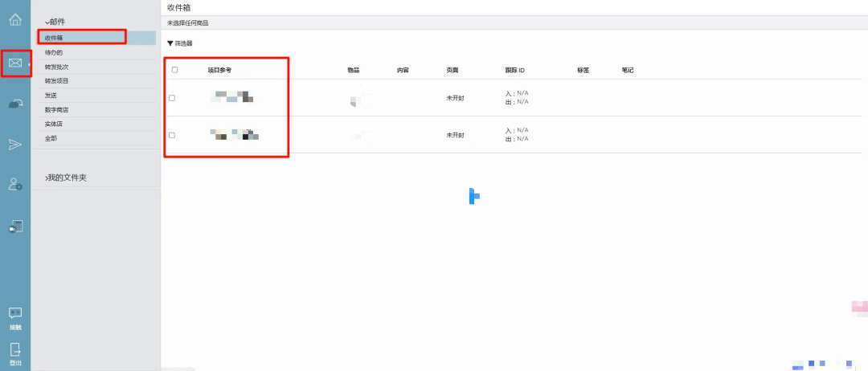Screen dimensions: 868x371
Task: Go to 数字商店 folder
Action: coord(57,109)
